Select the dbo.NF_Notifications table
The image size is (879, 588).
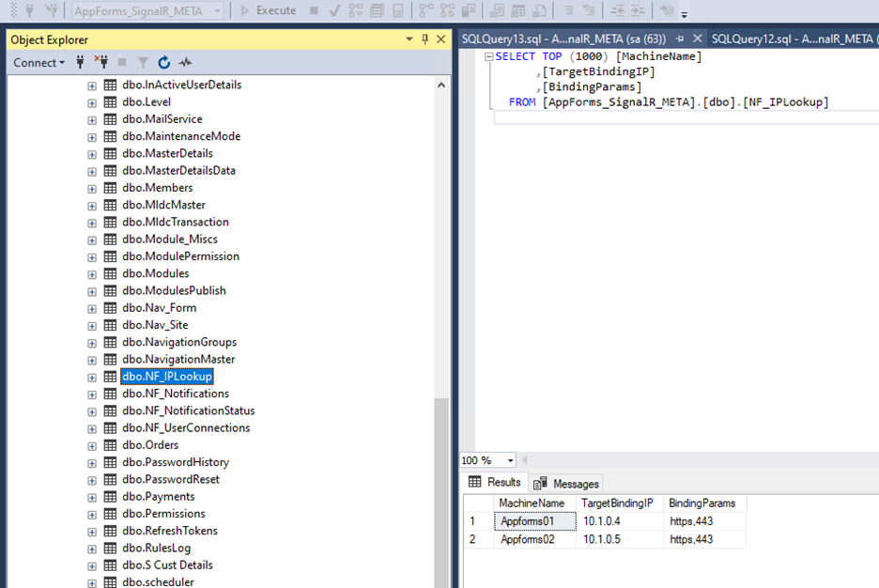(x=175, y=394)
